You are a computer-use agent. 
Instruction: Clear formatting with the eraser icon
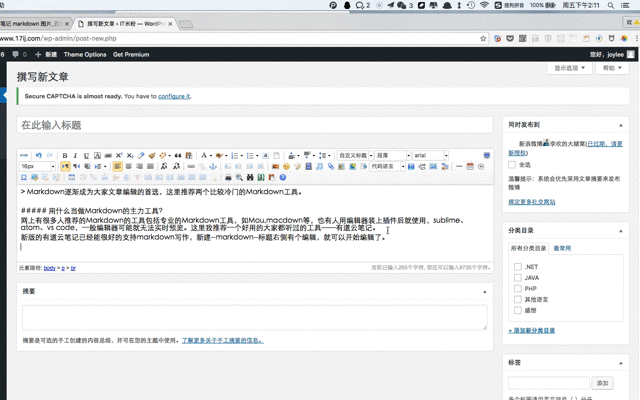click(x=141, y=156)
